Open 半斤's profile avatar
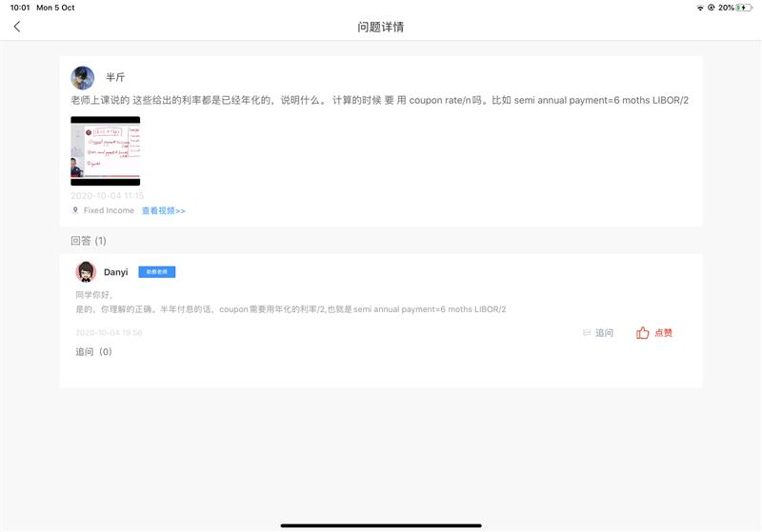Image resolution: width=762 pixels, height=532 pixels. coord(83,77)
